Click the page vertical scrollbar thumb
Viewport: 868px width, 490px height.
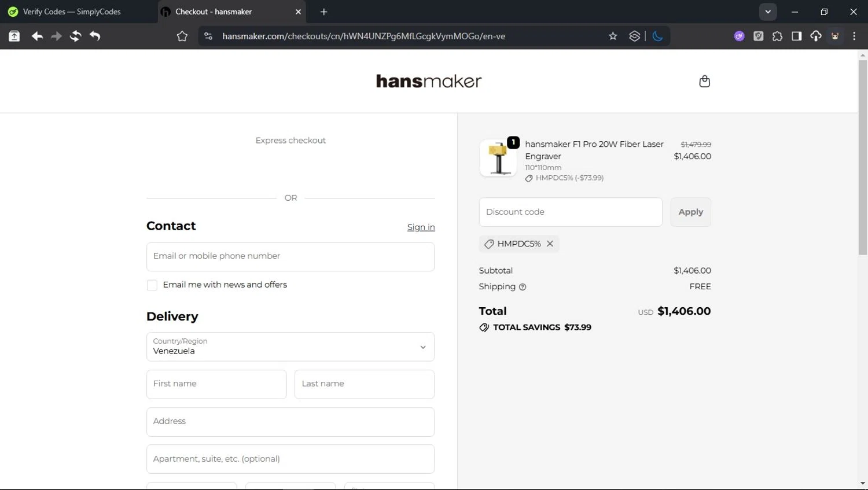tap(863, 156)
